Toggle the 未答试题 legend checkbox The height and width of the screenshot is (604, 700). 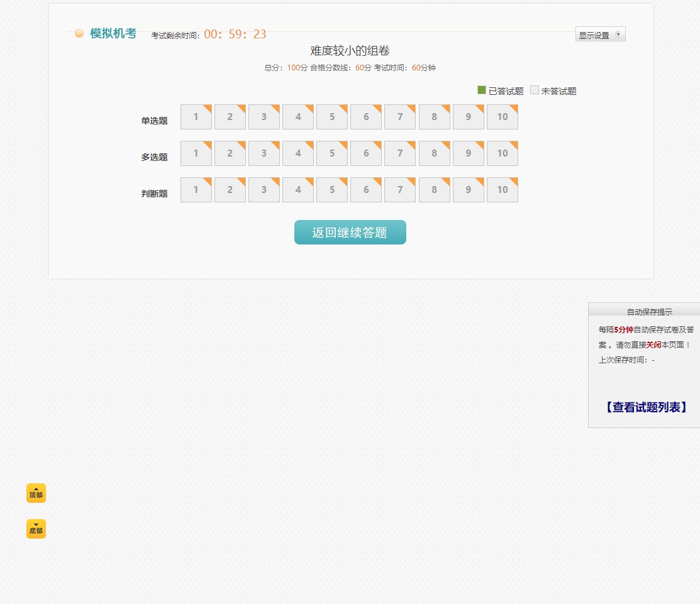(x=534, y=90)
